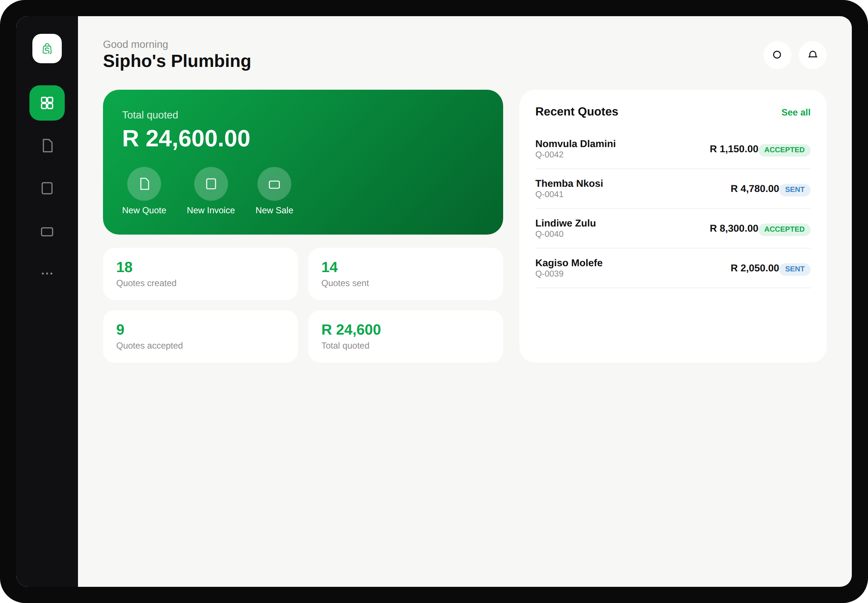Click the Sipho's Plumbing heading
This screenshot has height=603, width=868.
pos(177,61)
